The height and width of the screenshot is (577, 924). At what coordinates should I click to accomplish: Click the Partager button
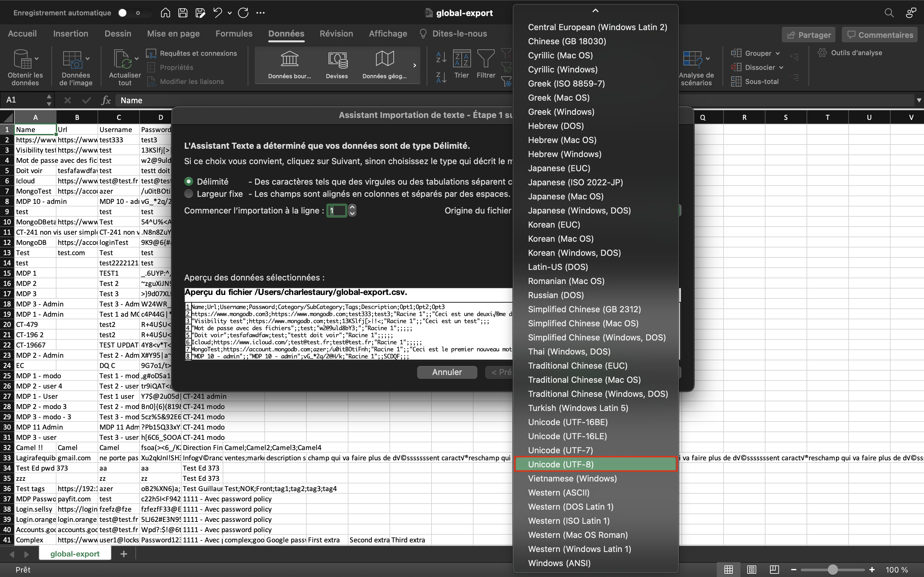point(808,35)
